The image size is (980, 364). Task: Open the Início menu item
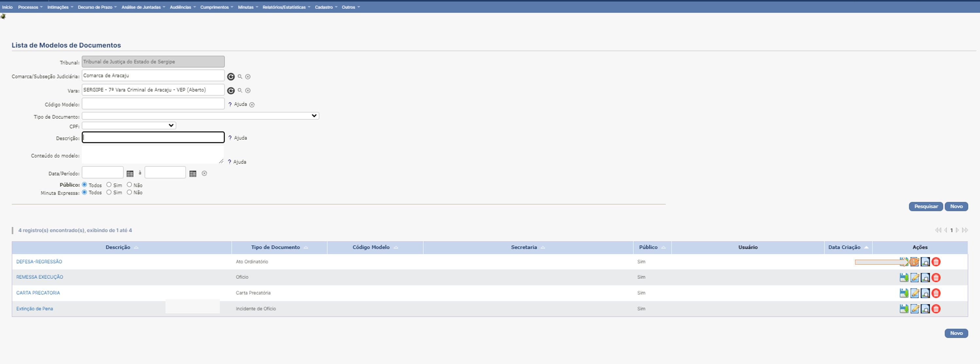[x=7, y=7]
